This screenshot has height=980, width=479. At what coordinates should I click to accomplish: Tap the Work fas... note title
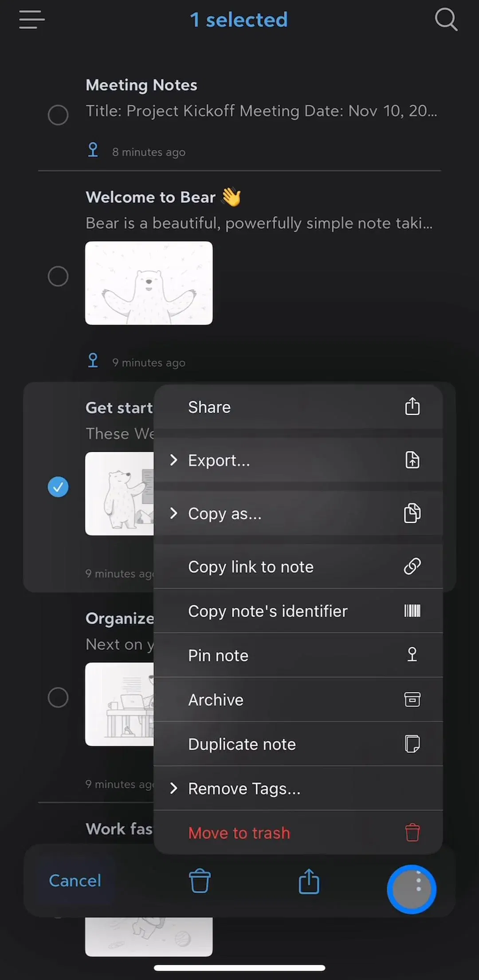coord(119,829)
